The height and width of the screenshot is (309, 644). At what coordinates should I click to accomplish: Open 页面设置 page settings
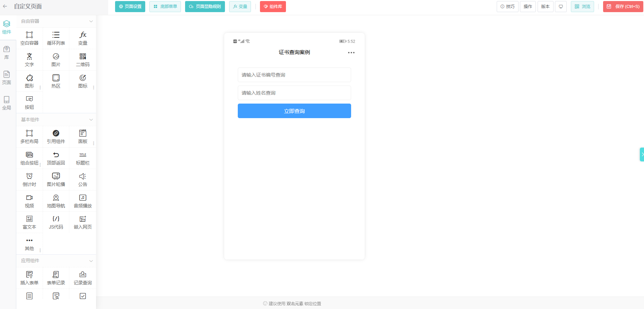[130, 7]
